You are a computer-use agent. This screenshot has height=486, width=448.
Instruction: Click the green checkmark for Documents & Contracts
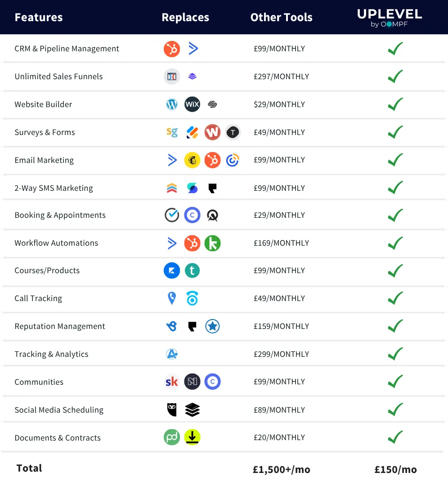click(396, 437)
